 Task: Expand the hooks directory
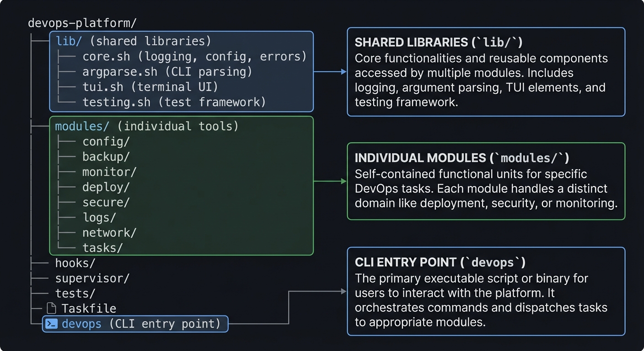[75, 263]
